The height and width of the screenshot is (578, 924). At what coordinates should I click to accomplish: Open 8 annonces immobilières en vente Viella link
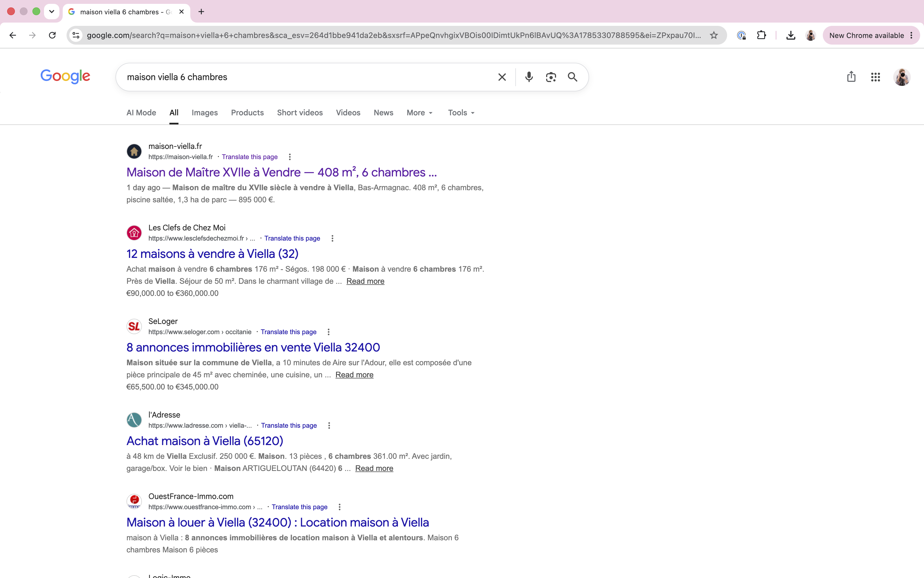point(253,347)
